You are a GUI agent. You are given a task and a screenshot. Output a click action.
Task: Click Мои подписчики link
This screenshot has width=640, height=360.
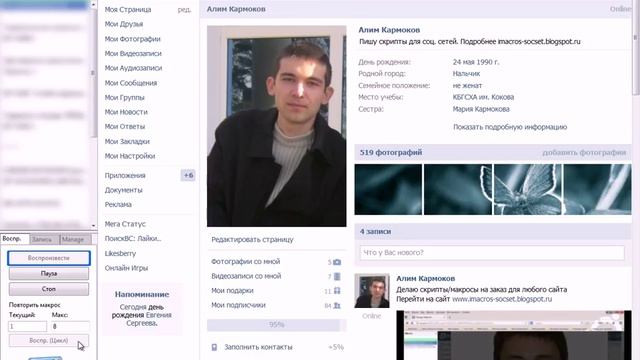pyautogui.click(x=238, y=305)
